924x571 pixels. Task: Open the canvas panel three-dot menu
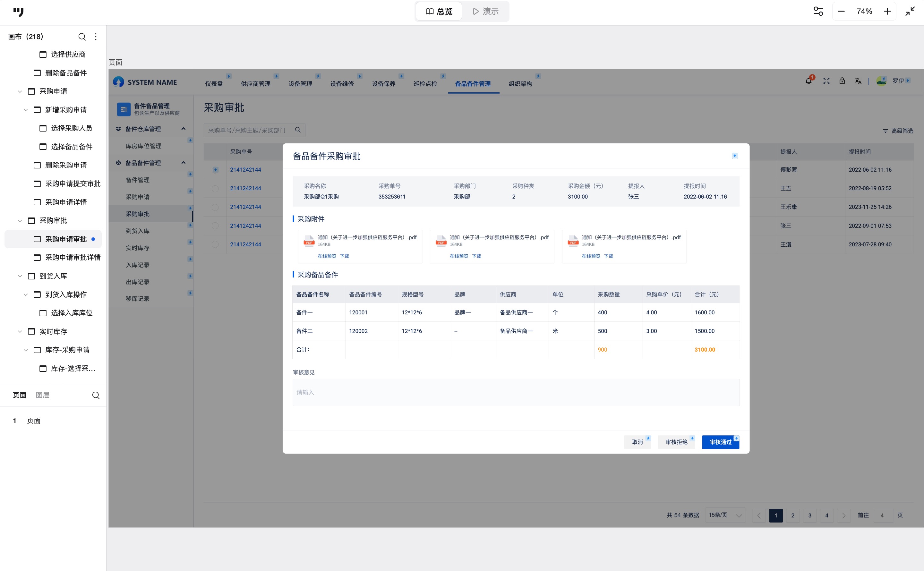click(96, 37)
